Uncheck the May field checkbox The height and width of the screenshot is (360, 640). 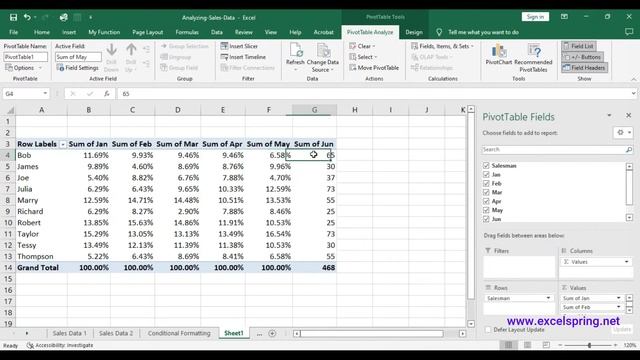click(486, 210)
